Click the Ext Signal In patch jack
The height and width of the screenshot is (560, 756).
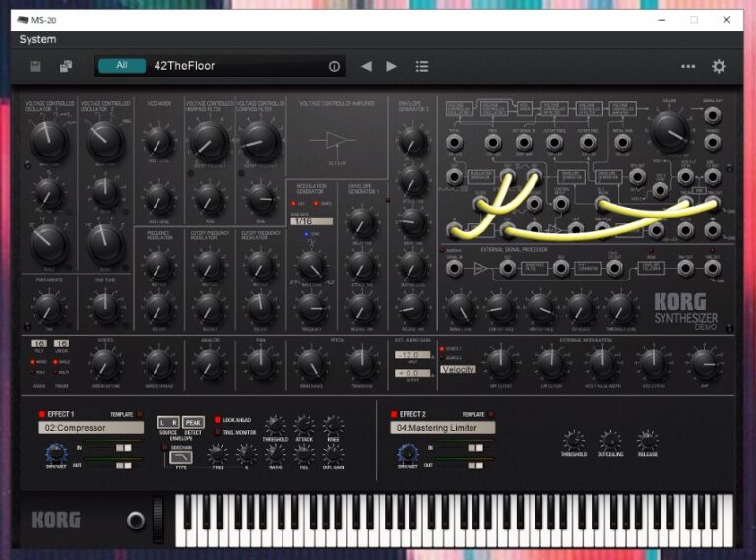pyautogui.click(x=524, y=143)
